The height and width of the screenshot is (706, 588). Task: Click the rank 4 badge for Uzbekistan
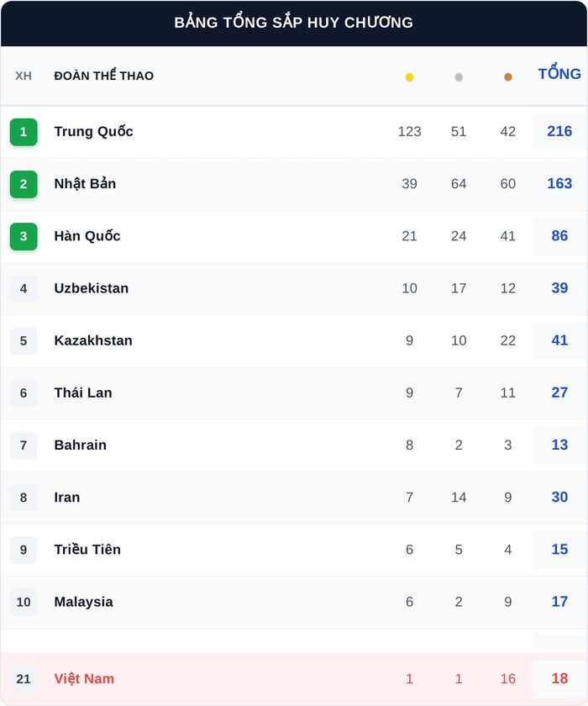point(24,288)
